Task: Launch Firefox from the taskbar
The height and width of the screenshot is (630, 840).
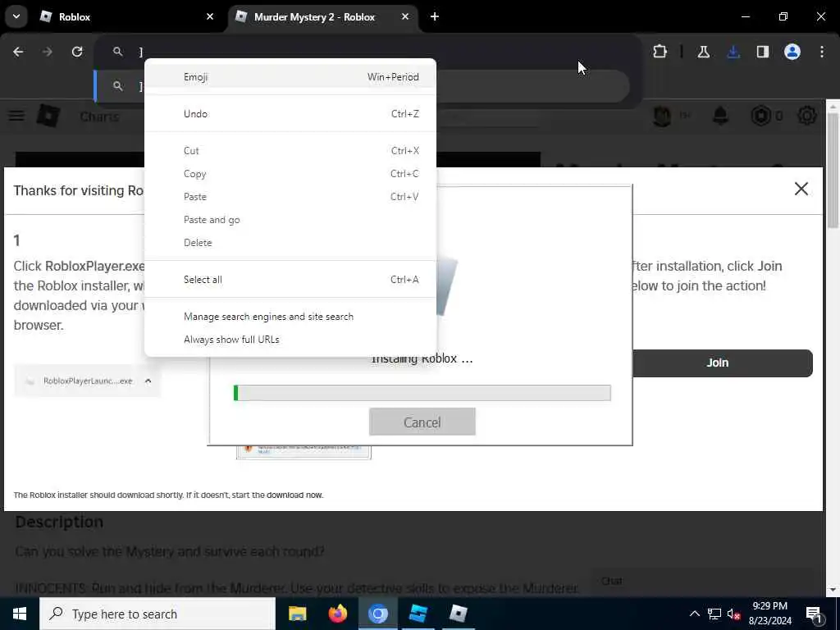Action: click(x=337, y=614)
